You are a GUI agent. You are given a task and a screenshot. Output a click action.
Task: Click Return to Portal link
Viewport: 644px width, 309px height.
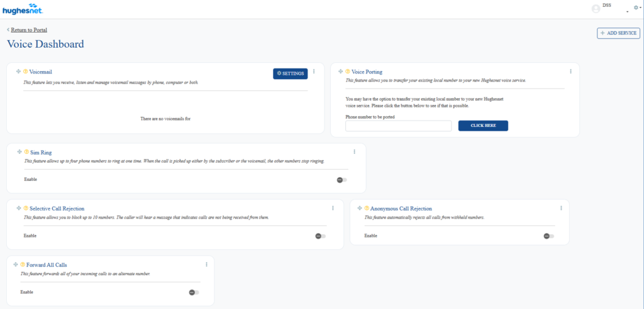tap(28, 30)
